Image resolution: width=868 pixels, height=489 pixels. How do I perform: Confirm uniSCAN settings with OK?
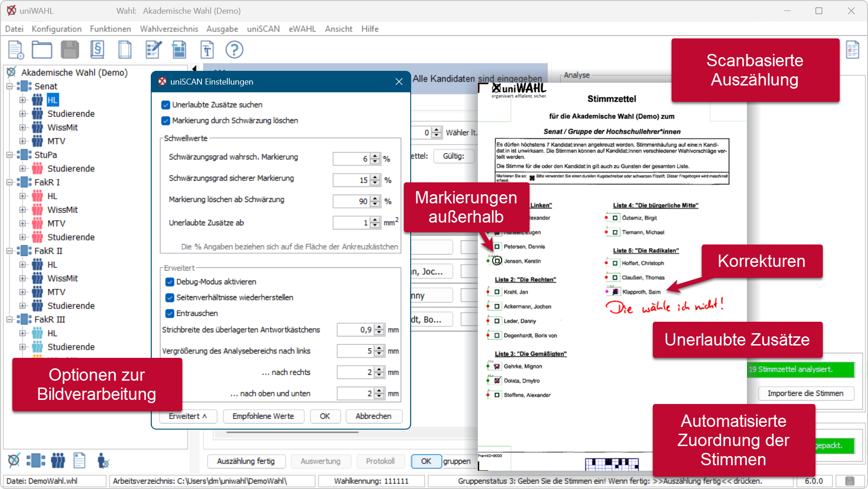pyautogui.click(x=325, y=416)
